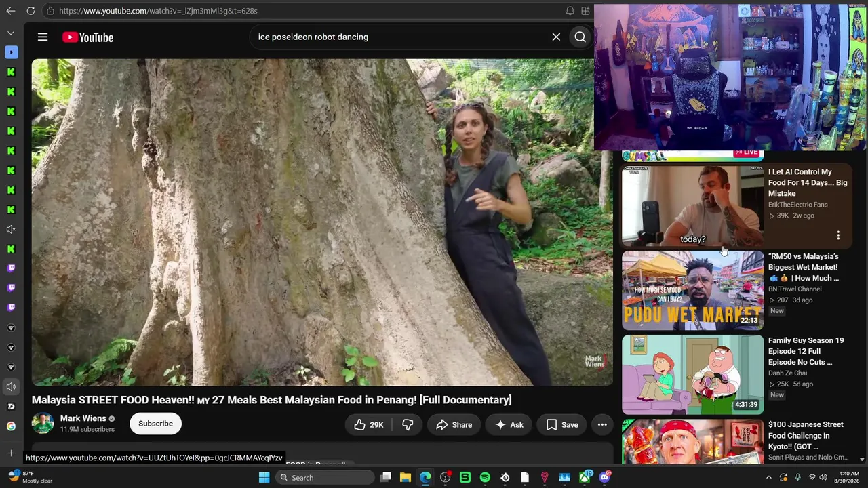Open the YouTube guide hamburger menu
This screenshot has width=868, height=488.
click(x=43, y=37)
